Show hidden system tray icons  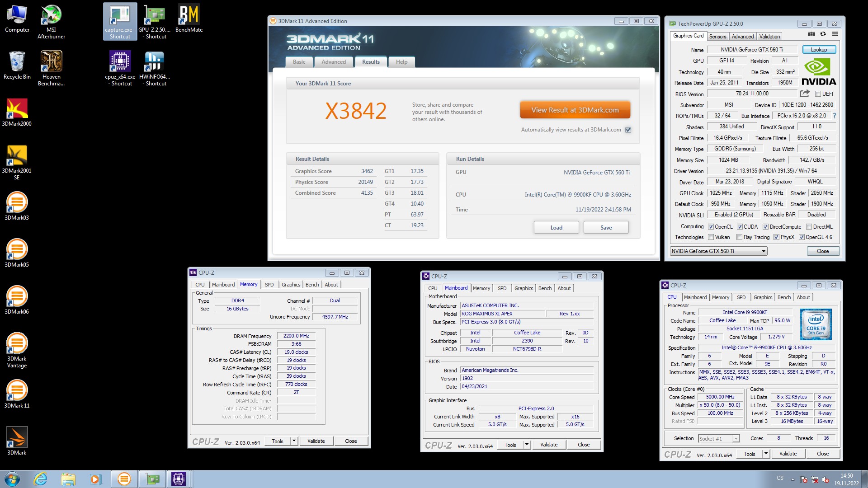793,479
